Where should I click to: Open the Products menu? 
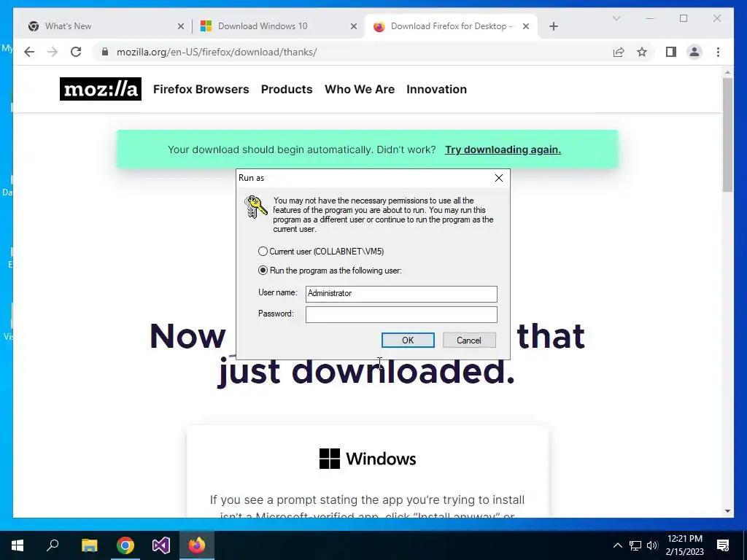tap(287, 89)
